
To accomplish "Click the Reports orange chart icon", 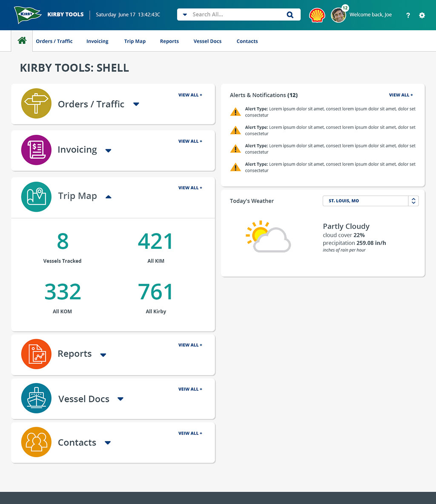I will coord(36,354).
